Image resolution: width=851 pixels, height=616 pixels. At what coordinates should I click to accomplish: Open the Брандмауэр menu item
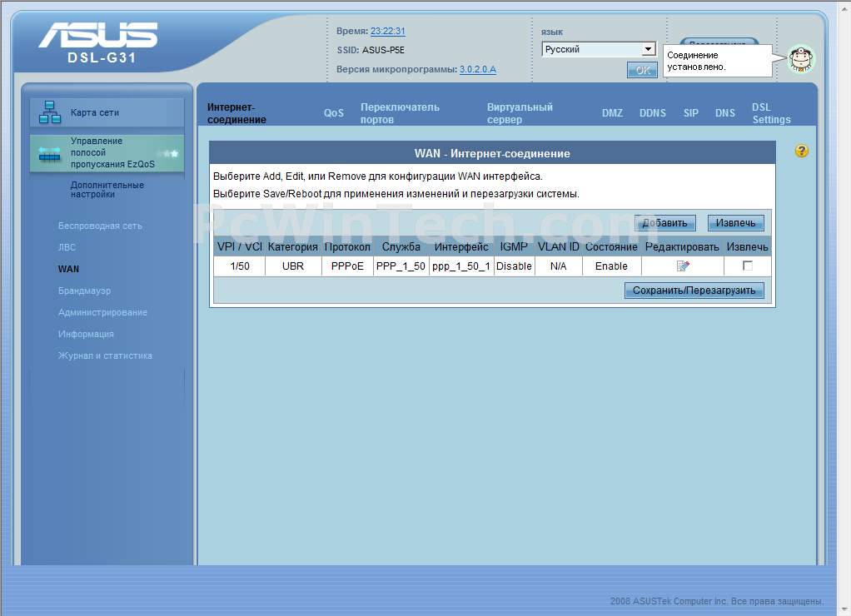coord(84,291)
